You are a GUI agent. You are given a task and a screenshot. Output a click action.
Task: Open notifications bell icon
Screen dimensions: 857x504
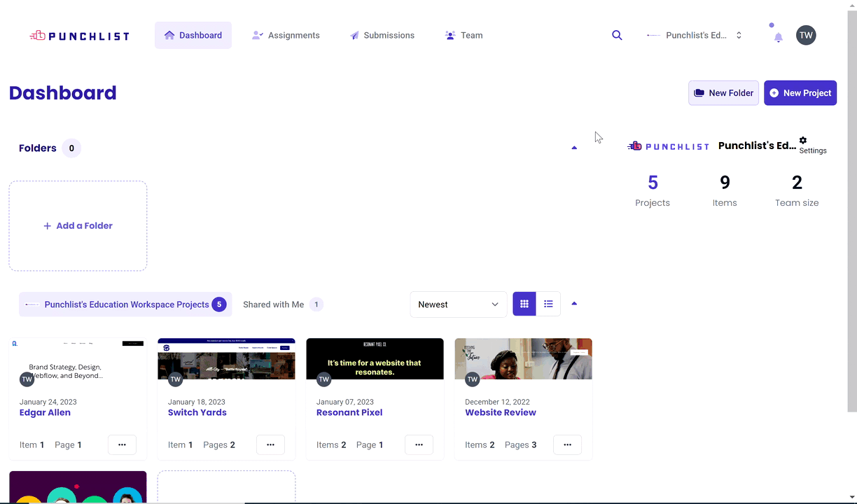point(778,37)
